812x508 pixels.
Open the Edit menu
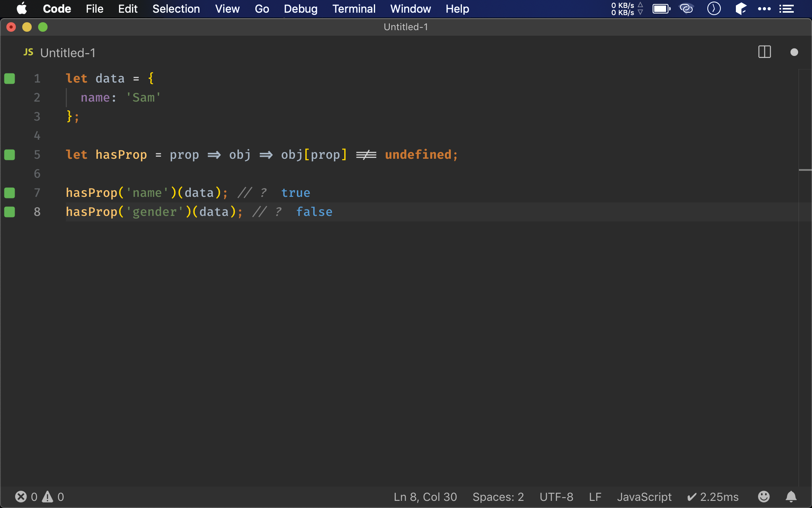click(x=128, y=9)
